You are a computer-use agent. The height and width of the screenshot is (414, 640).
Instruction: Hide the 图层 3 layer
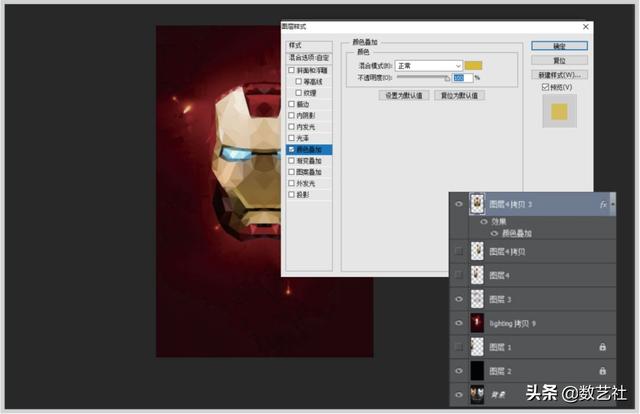click(459, 299)
